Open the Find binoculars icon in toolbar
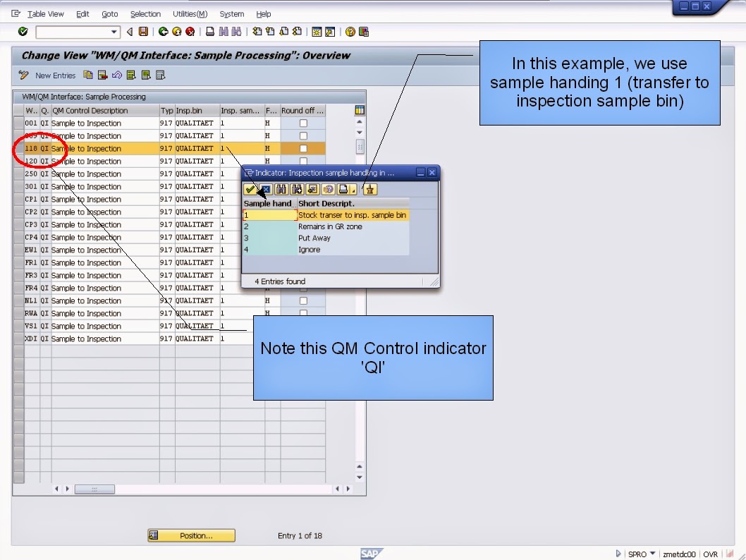The width and height of the screenshot is (746, 560). [x=224, y=32]
